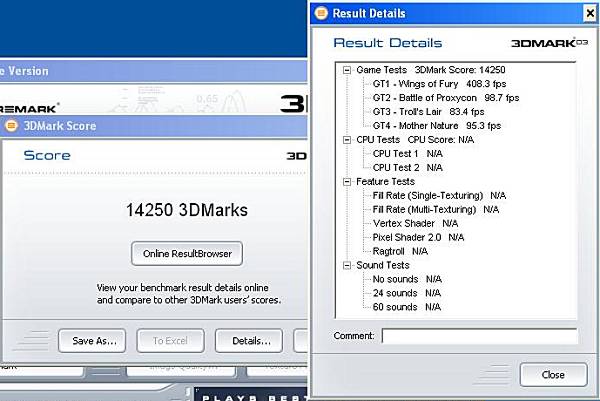Image resolution: width=600 pixels, height=401 pixels.
Task: Collapse the CPU Tests tree node
Action: [347, 140]
